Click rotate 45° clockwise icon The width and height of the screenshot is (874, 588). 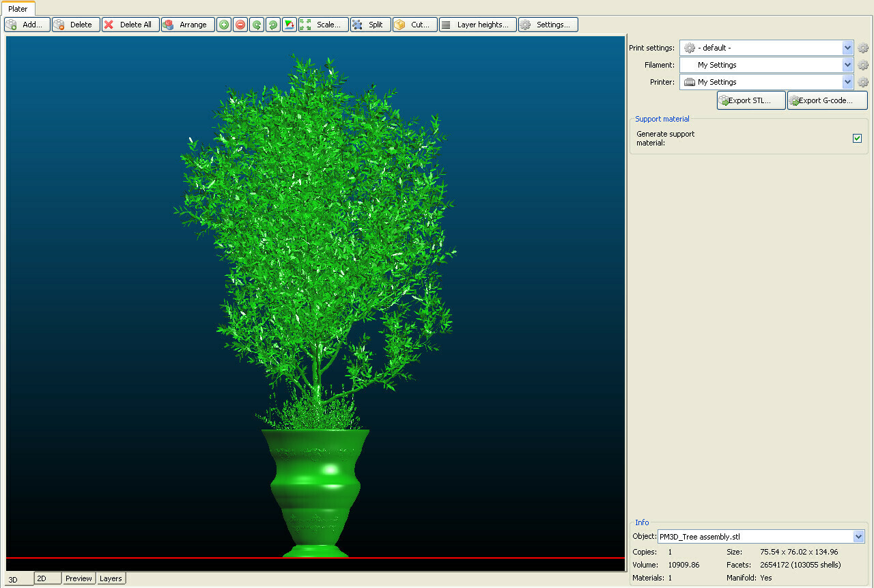click(273, 25)
